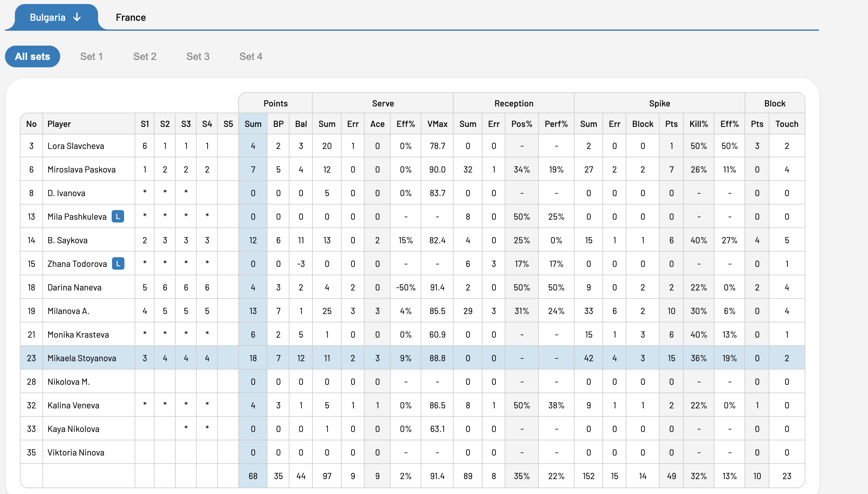Click the libero L badge for Mila Pashkuleva
Screen dimensions: 868x494
[118, 217]
